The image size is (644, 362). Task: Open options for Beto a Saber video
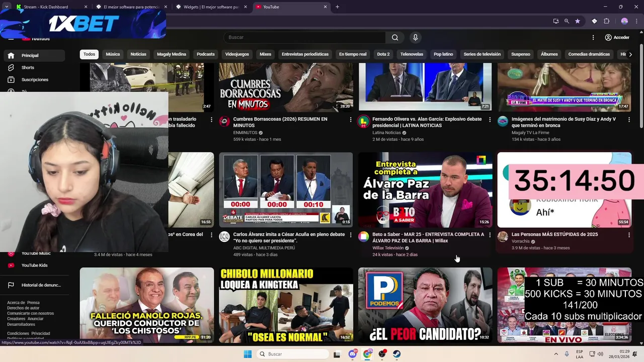point(490,235)
